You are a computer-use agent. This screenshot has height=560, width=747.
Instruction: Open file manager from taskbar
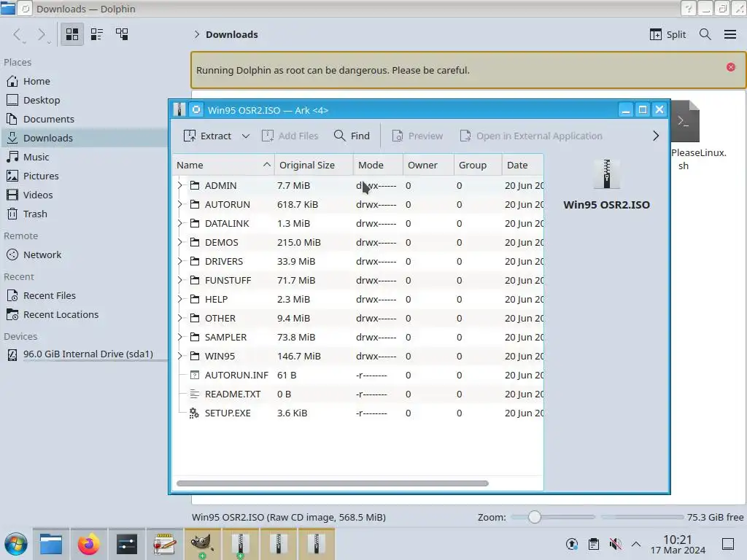tap(51, 544)
